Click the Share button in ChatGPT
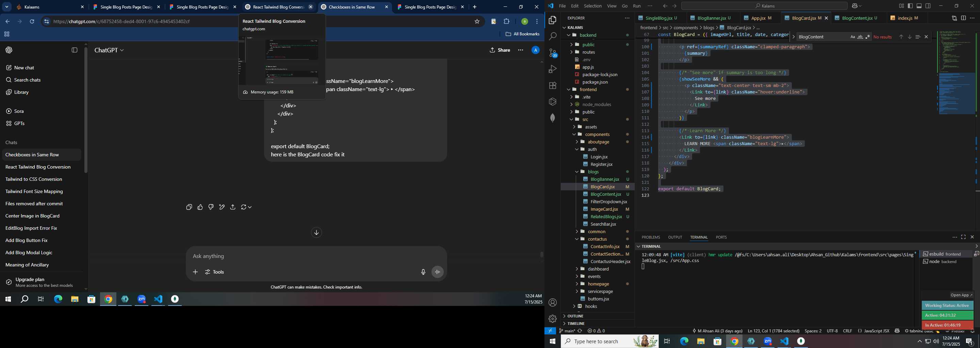Image resolution: width=980 pixels, height=348 pixels. pyautogui.click(x=500, y=50)
